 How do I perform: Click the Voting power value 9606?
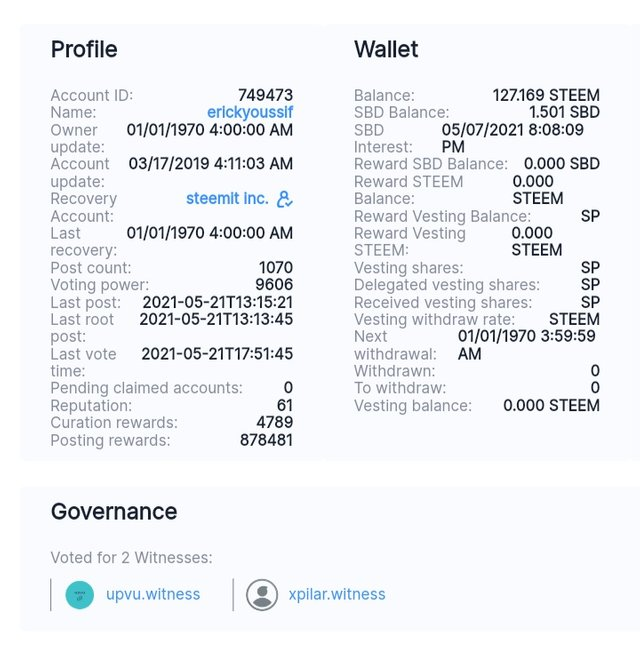[x=274, y=285]
